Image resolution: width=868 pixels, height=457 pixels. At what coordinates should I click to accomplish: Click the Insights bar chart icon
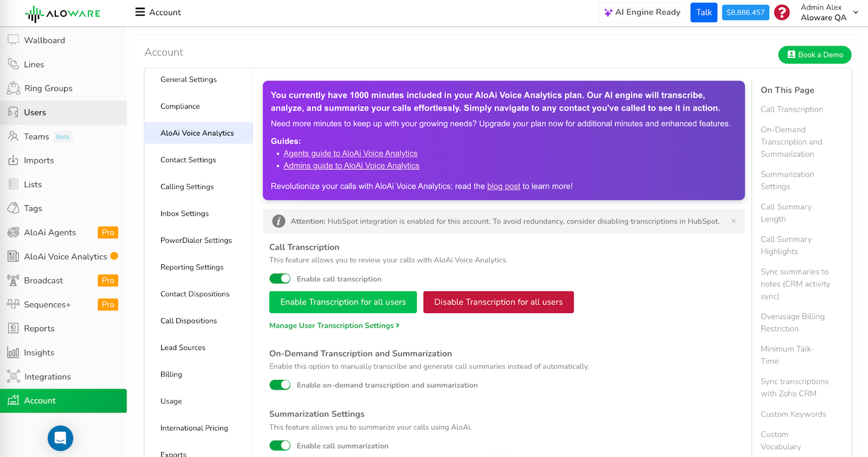pyautogui.click(x=13, y=352)
